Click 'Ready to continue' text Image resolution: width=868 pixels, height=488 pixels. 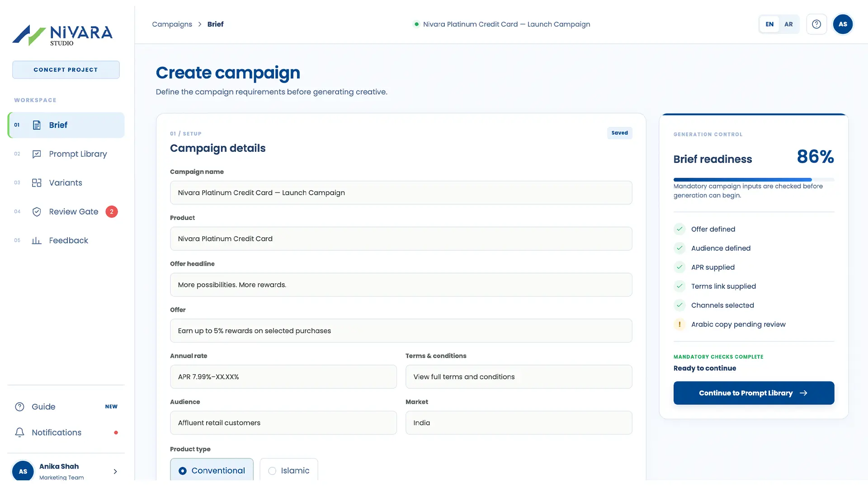click(705, 368)
